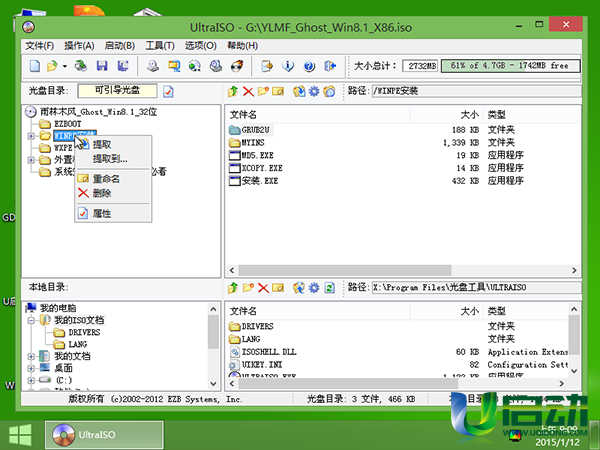Click Rename icon in disc file toolbar
The image size is (600, 450).
coord(278,91)
